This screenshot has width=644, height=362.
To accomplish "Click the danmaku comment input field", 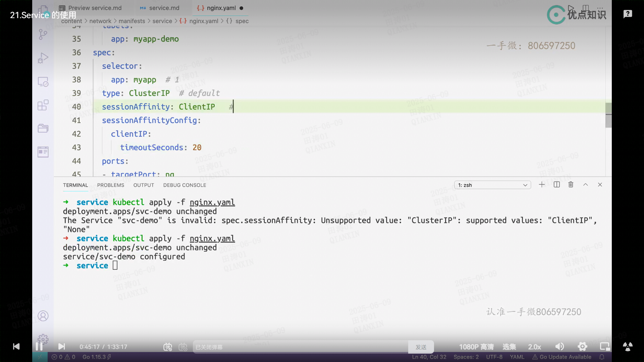I will pyautogui.click(x=300, y=347).
